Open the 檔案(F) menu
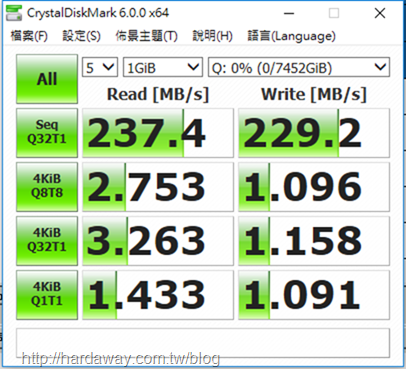This screenshot has width=406, height=369. [x=29, y=36]
